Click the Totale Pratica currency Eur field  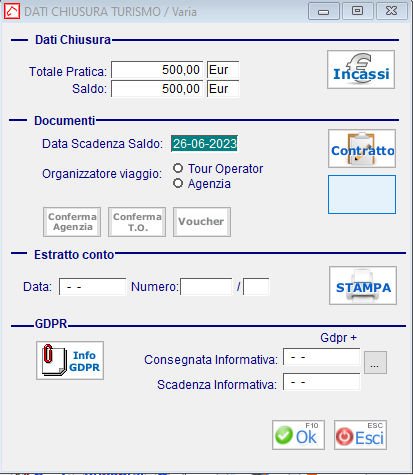click(x=223, y=70)
